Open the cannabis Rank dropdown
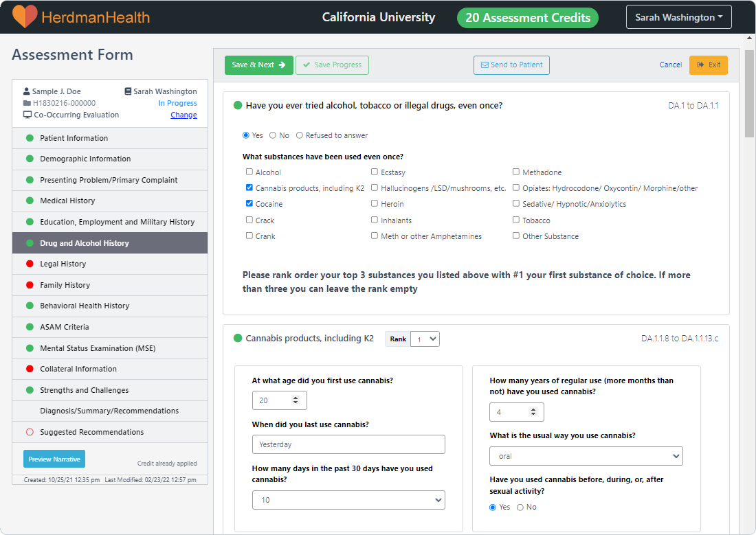 pos(424,339)
